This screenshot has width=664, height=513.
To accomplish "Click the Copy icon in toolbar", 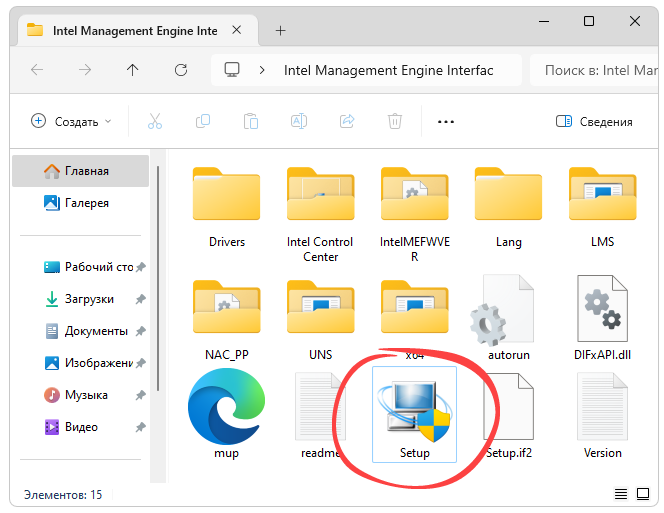I will 203,122.
